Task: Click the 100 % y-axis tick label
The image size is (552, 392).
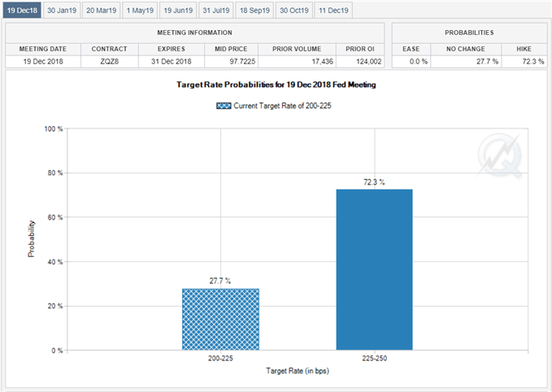Action: [54, 129]
